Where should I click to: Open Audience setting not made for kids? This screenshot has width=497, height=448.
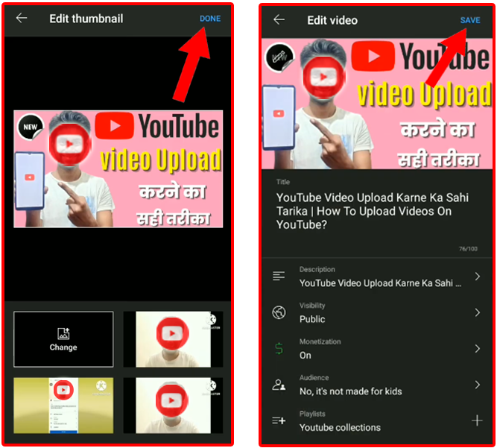click(x=376, y=385)
